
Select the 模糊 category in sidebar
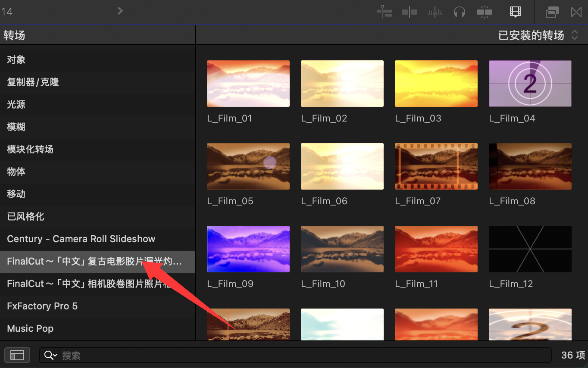pos(16,127)
